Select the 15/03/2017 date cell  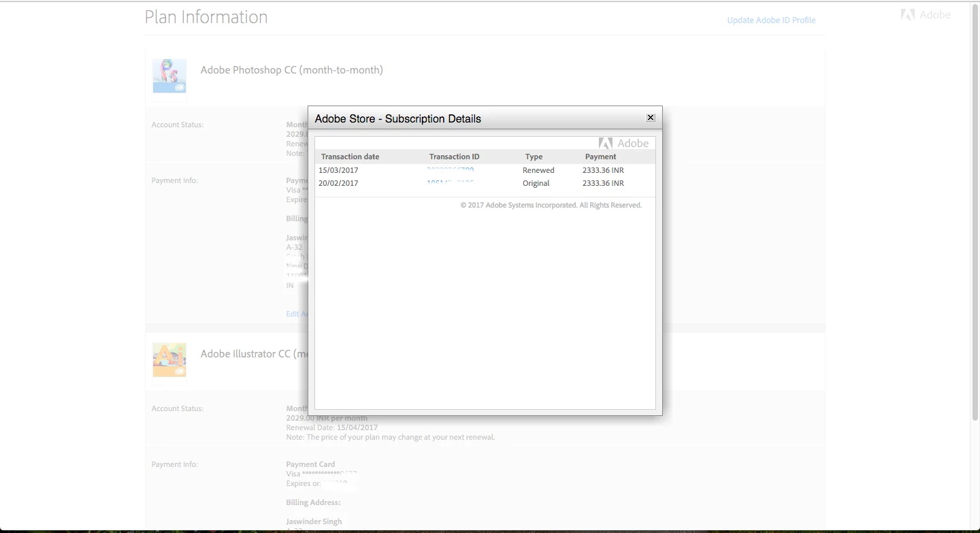coord(338,170)
